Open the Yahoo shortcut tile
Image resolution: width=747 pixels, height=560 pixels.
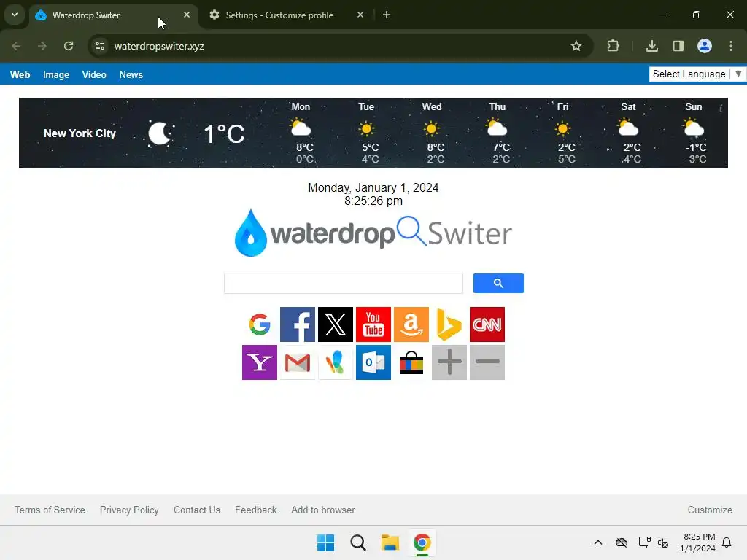coord(260,362)
